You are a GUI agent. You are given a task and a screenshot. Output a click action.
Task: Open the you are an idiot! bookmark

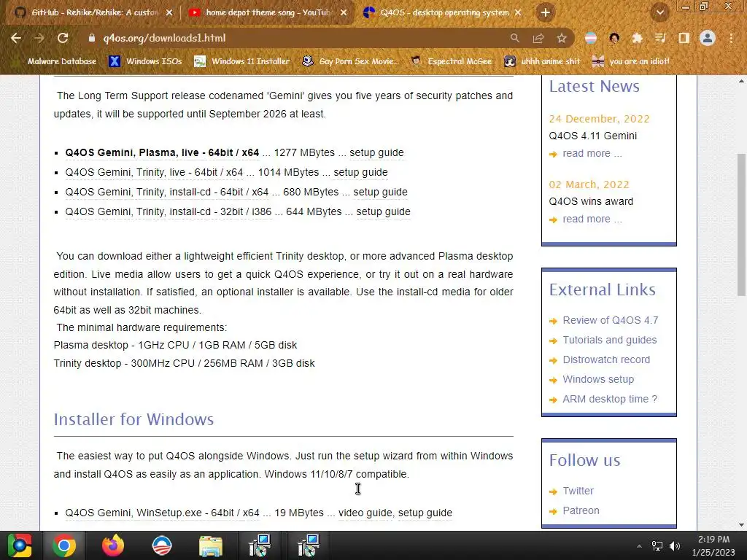(631, 61)
